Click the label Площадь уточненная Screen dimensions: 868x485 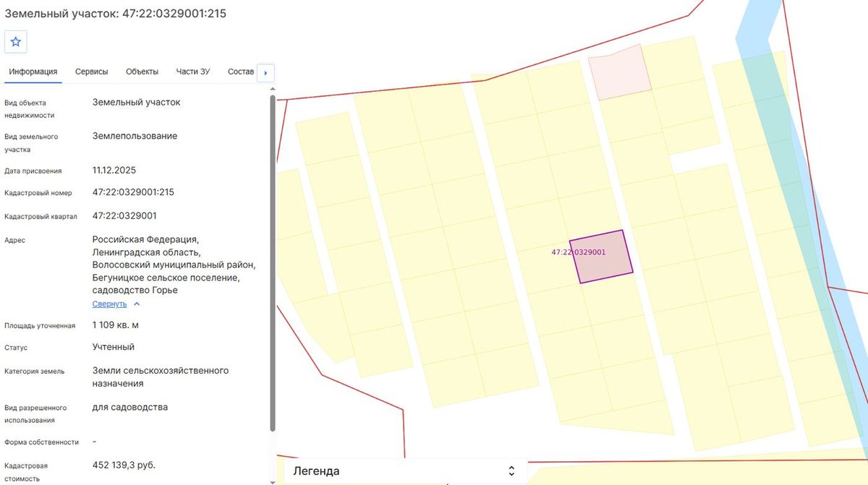click(40, 325)
